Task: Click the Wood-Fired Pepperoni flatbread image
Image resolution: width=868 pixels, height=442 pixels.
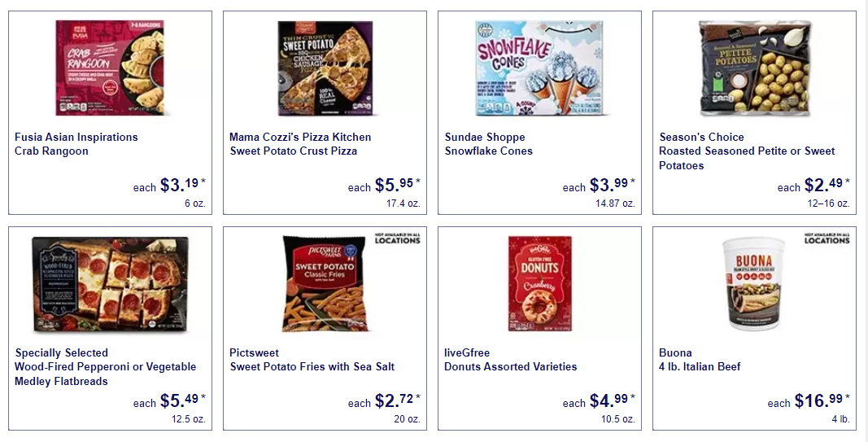Action: click(x=110, y=284)
